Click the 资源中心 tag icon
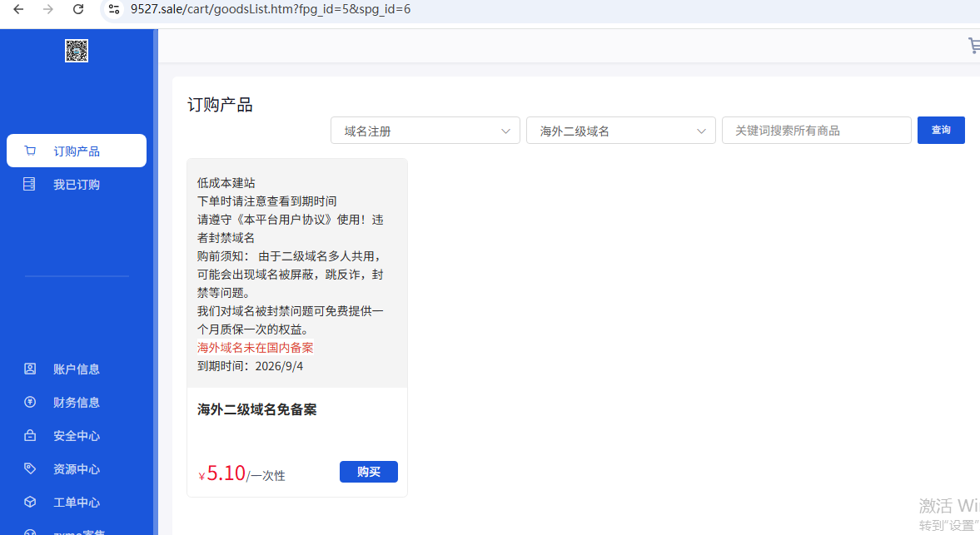This screenshot has height=535, width=980. (x=30, y=468)
